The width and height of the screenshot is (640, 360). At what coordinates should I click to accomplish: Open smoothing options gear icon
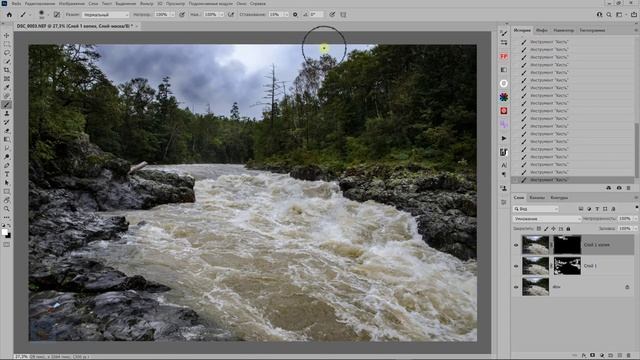295,14
